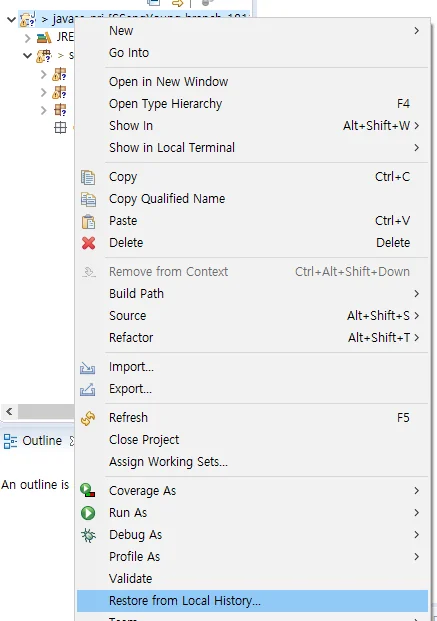Click the Debug As bug icon

88,535
